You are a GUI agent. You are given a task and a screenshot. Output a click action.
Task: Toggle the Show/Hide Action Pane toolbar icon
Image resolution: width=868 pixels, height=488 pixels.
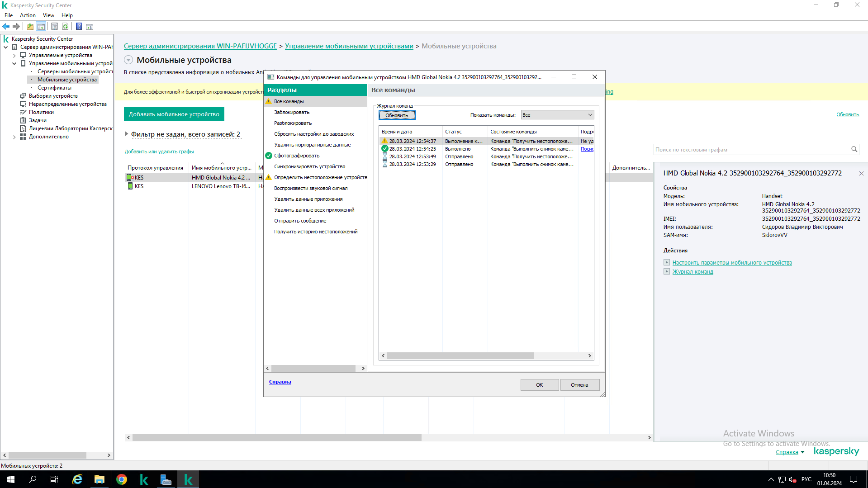[90, 27]
